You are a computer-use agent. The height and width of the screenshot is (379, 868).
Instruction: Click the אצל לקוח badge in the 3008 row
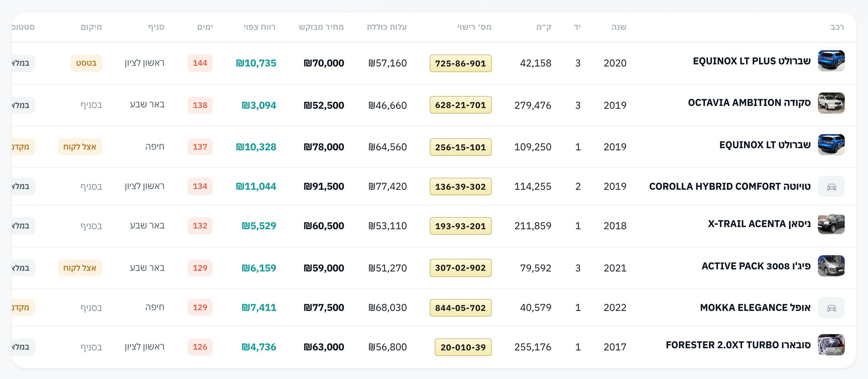click(x=80, y=268)
